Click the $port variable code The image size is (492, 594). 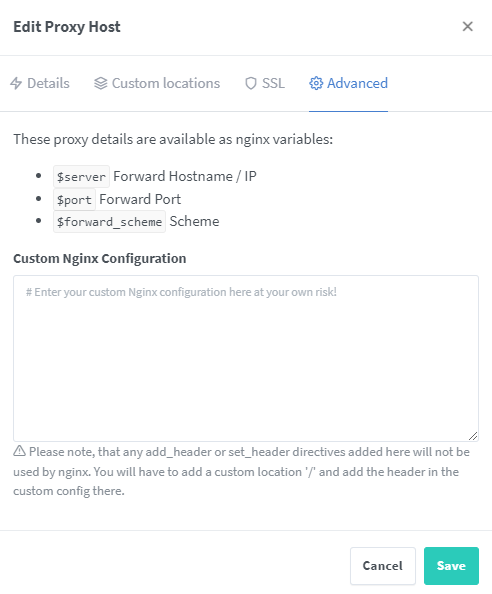click(74, 199)
